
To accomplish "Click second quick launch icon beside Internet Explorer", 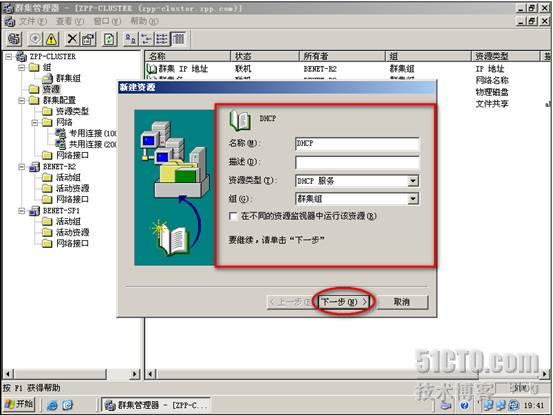I will coord(68,405).
